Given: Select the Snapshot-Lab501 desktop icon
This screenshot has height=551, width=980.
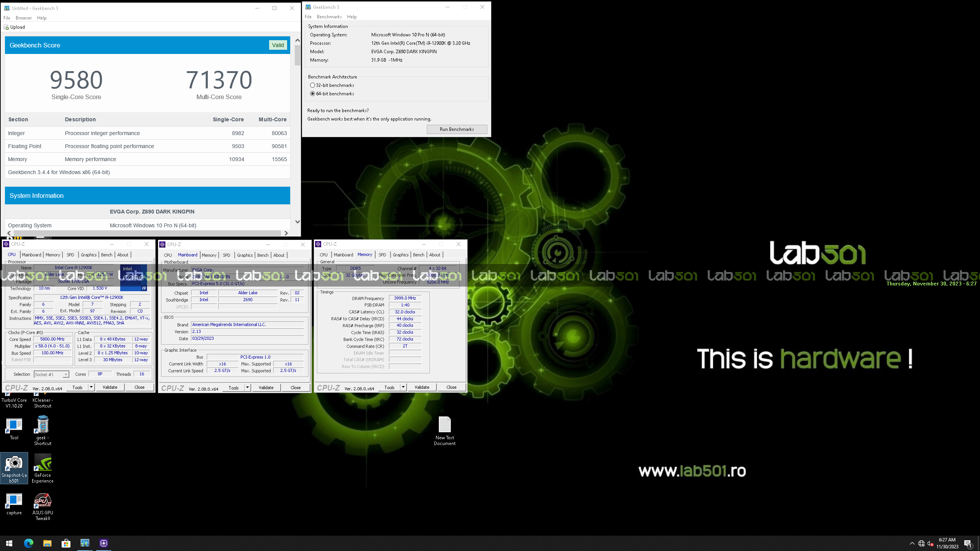Looking at the screenshot, I should tap(14, 468).
